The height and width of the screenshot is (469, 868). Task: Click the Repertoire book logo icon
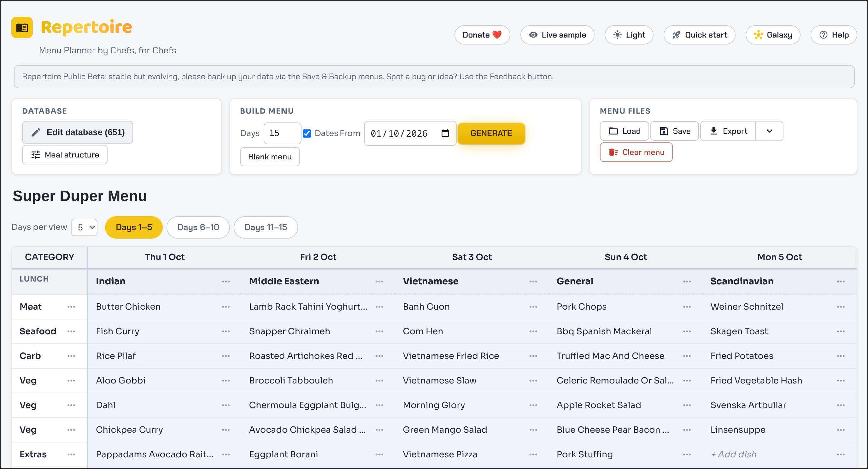pos(22,27)
